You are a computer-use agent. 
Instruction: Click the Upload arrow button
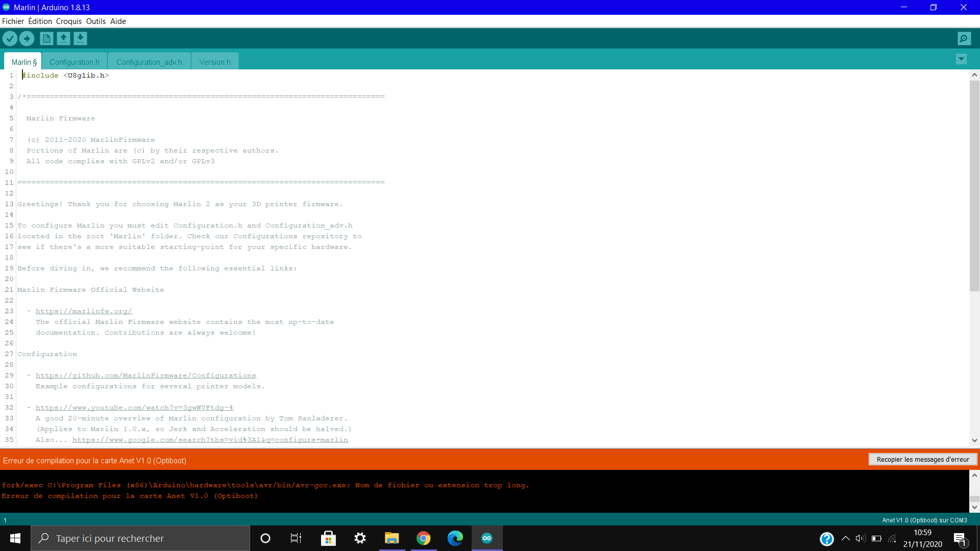[x=27, y=38]
